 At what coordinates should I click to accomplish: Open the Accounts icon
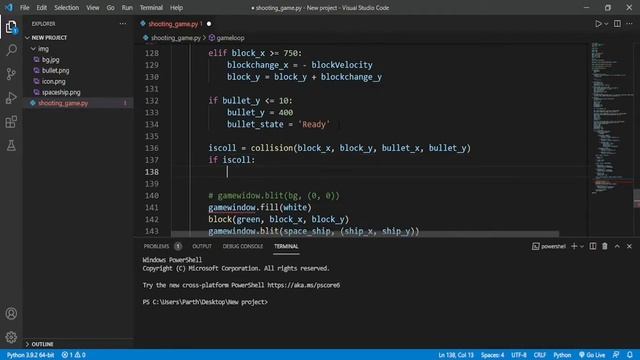coord(11,313)
